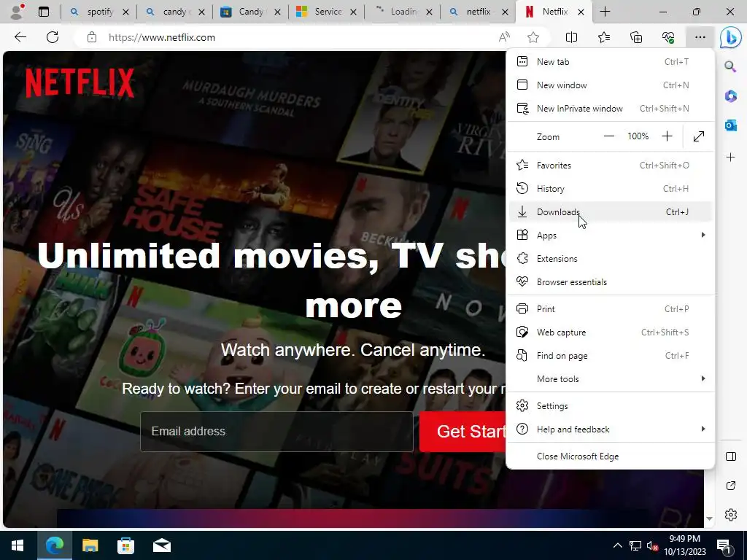747x560 pixels.
Task: Open Microsoft Store from the taskbar
Action: click(125, 545)
